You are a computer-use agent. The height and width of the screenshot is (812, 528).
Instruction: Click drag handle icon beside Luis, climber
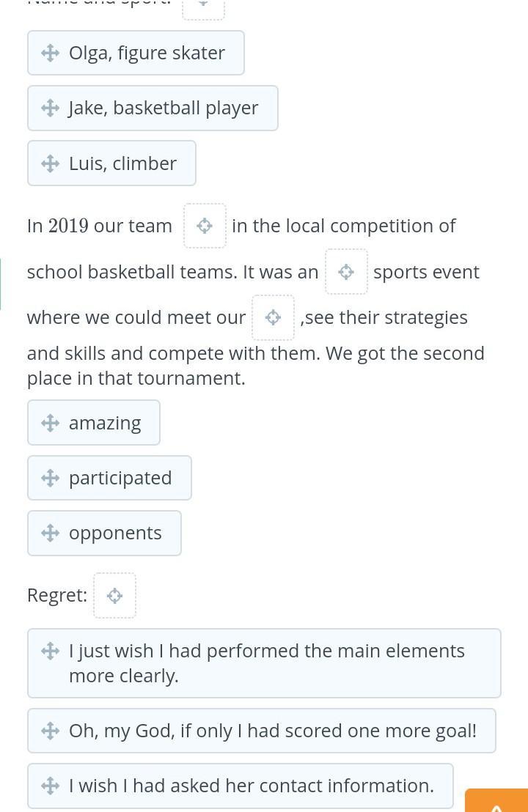pyautogui.click(x=50, y=163)
